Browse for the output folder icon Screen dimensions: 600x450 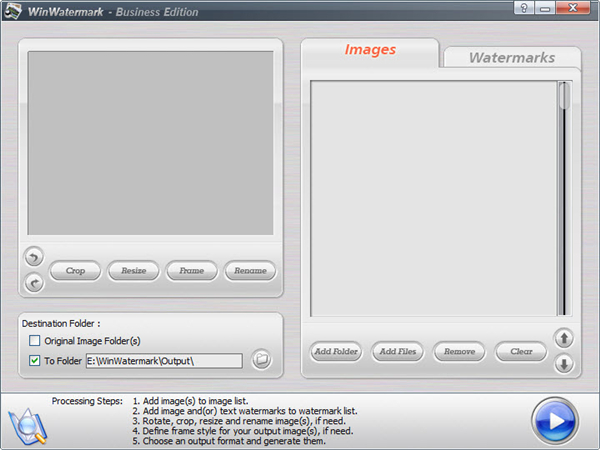(261, 360)
